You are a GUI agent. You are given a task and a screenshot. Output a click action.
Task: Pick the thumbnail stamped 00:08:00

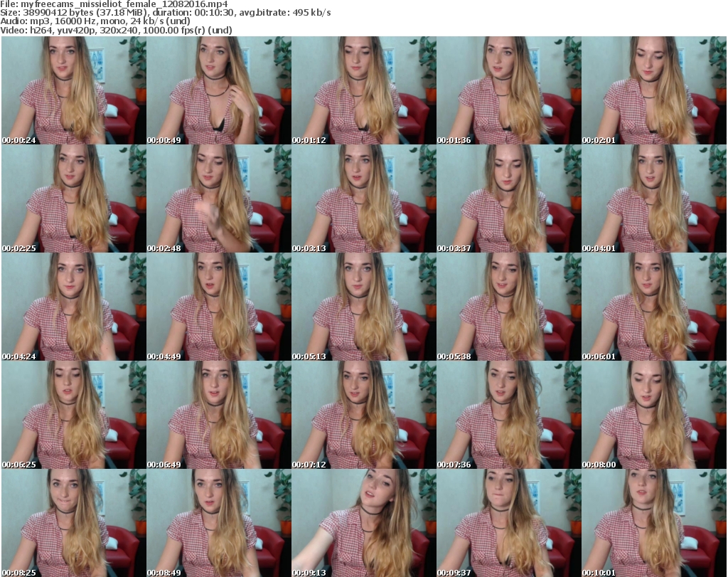click(x=654, y=415)
